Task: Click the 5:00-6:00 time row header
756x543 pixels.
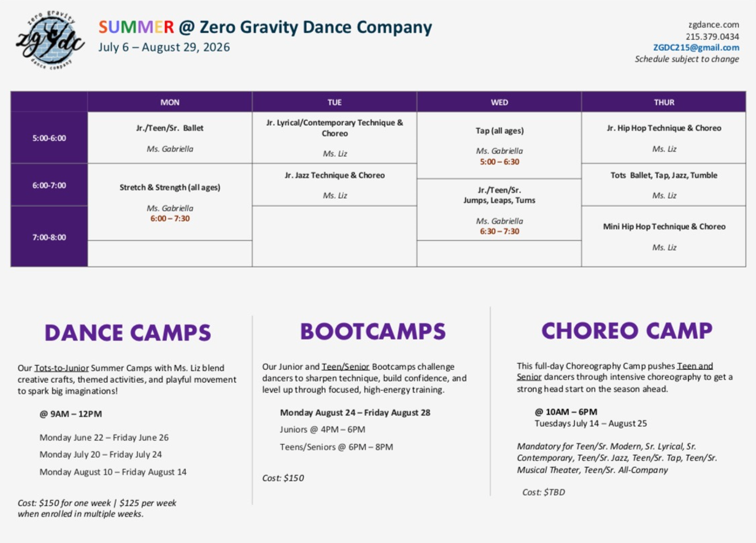Action: 49,138
